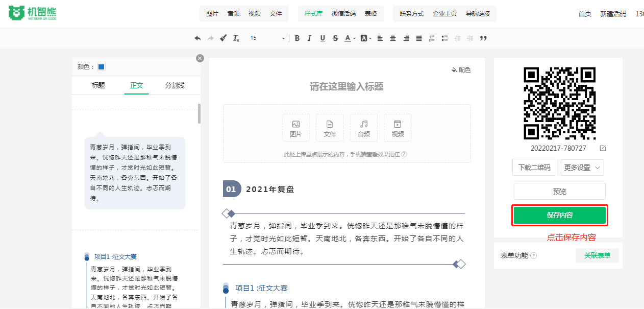This screenshot has height=309, width=644.
Task: Open the 微信活码 menu item
Action: (x=343, y=14)
